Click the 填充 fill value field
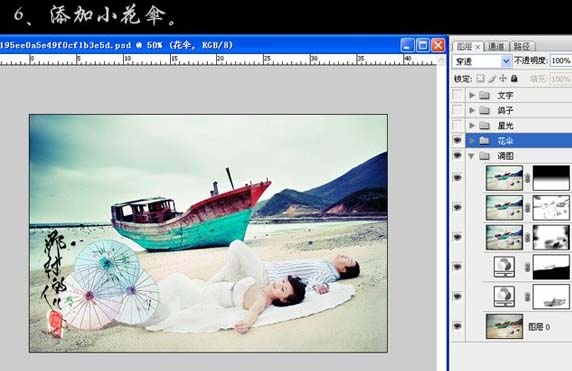Viewport: 572px width, 371px height. point(561,79)
